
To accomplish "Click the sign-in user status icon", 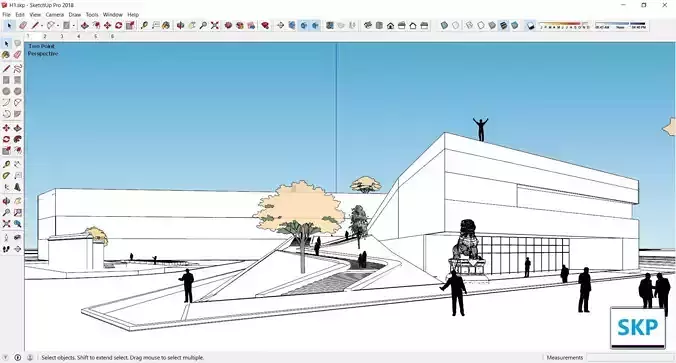I will (x=30, y=357).
